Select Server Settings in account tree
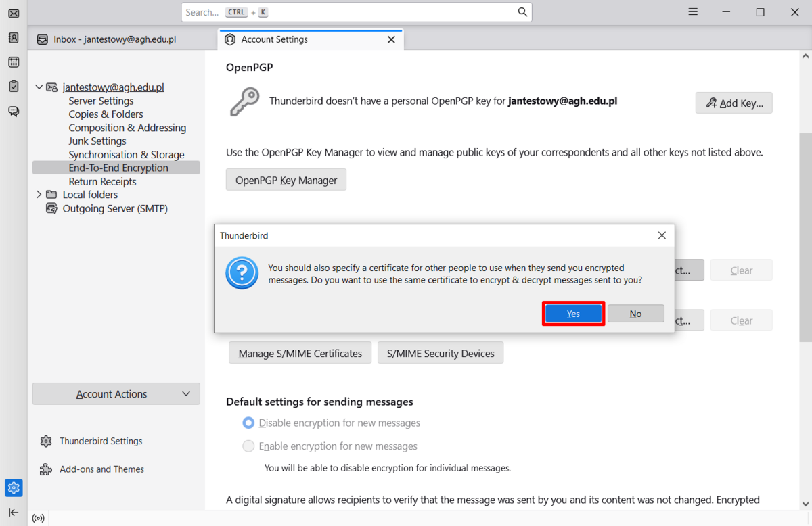 pyautogui.click(x=101, y=101)
